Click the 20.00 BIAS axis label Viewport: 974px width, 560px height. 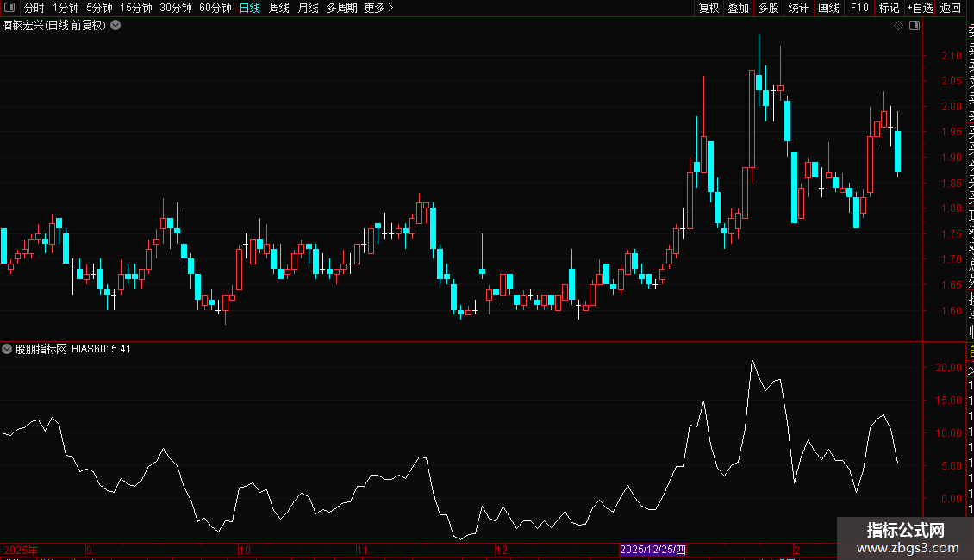click(x=948, y=368)
